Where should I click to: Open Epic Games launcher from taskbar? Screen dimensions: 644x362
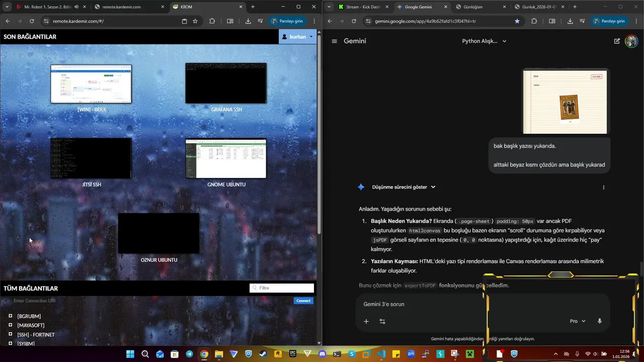click(x=293, y=354)
